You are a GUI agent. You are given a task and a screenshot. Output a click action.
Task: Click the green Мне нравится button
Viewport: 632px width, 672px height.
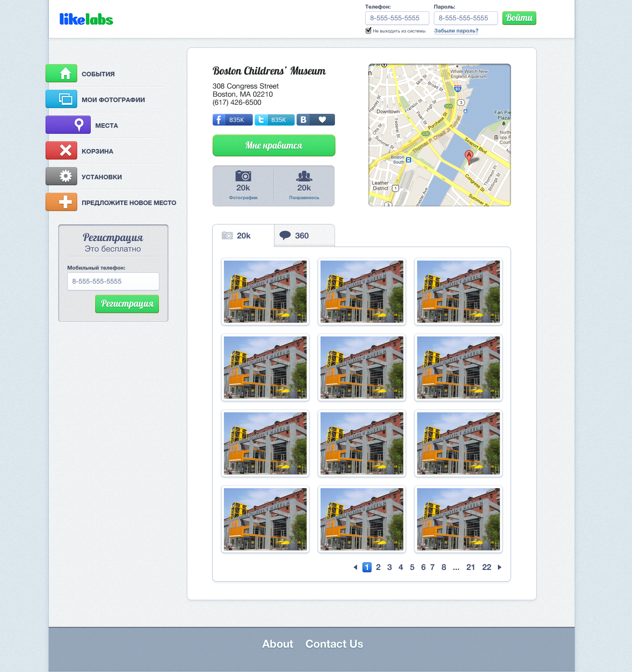coord(274,145)
